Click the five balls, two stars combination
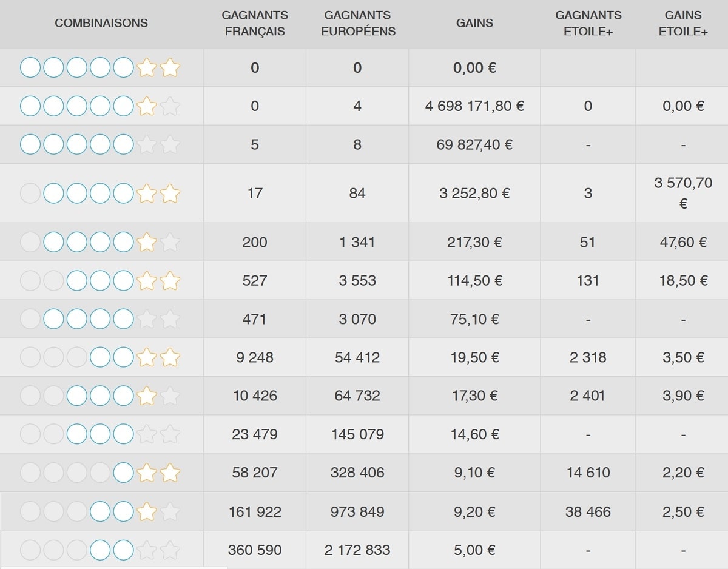 click(100, 67)
